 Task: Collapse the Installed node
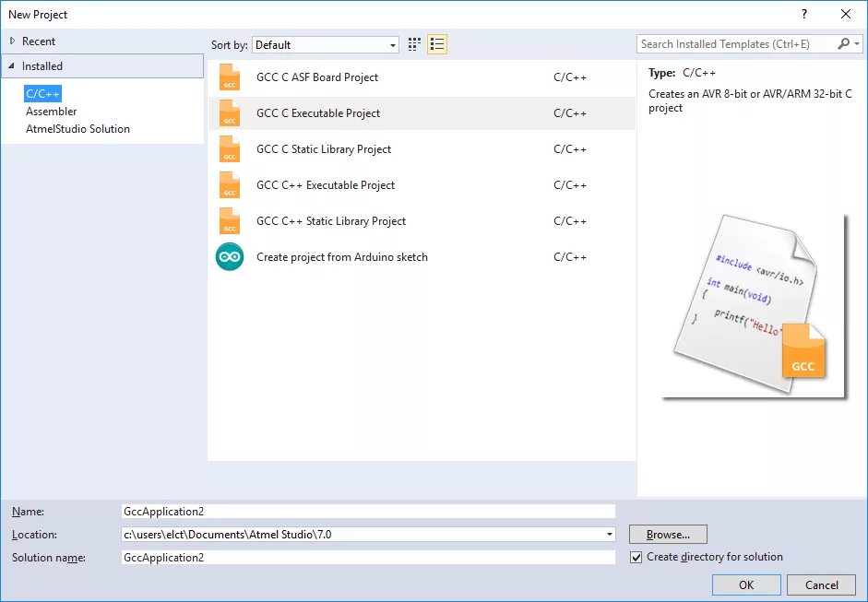click(12, 65)
